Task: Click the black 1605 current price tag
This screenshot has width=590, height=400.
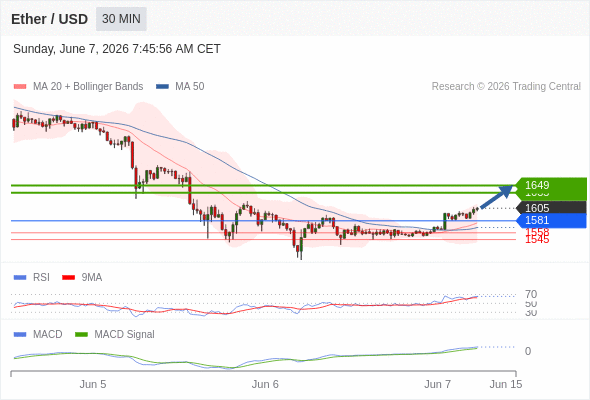Action: click(x=551, y=208)
